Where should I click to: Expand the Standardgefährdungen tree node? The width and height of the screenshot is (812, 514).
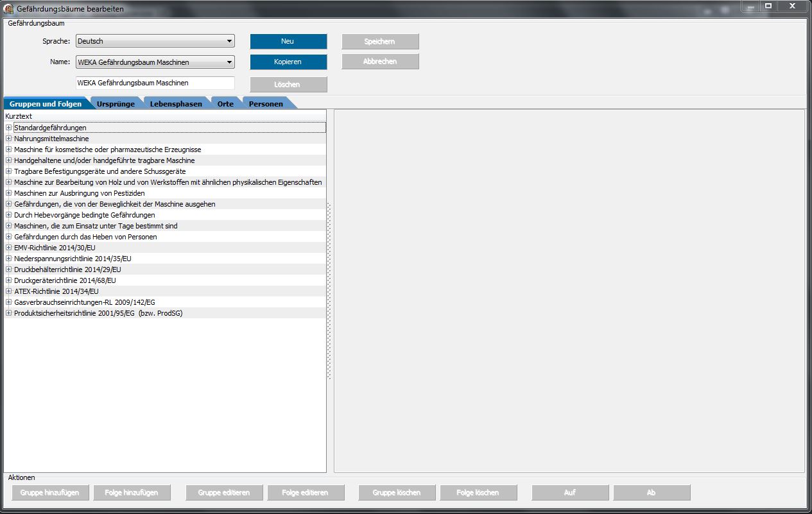click(x=9, y=128)
